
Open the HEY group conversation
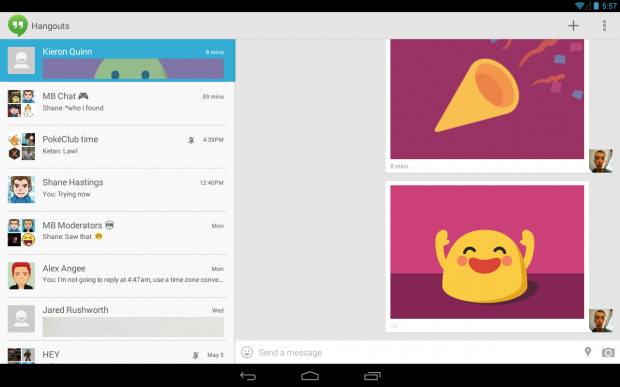[117, 353]
